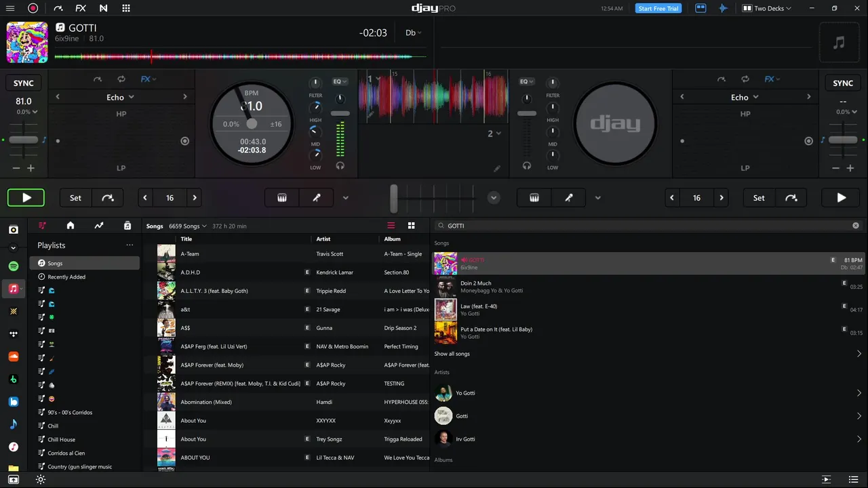Toggle the waveform view icon
The height and width of the screenshot is (488, 868).
724,8
